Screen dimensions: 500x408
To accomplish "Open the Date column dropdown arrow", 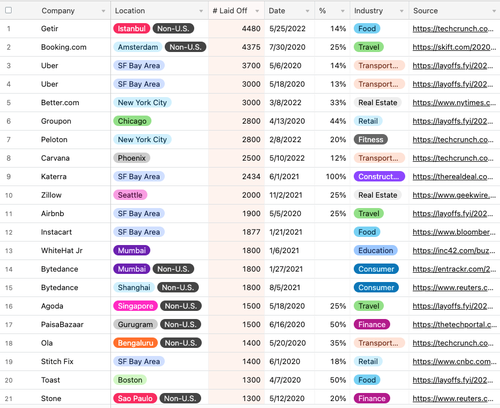I will pyautogui.click(x=307, y=11).
